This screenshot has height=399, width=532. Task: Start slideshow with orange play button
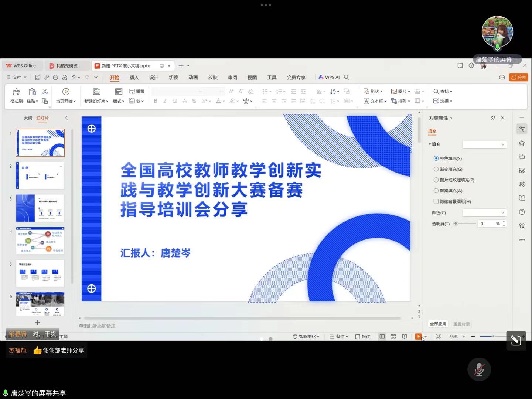click(x=418, y=337)
